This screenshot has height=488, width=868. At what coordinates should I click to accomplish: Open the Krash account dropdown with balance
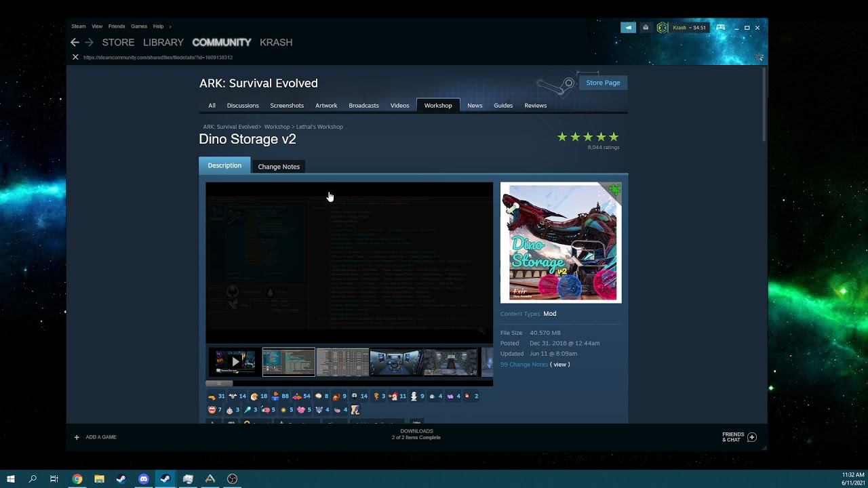(689, 28)
